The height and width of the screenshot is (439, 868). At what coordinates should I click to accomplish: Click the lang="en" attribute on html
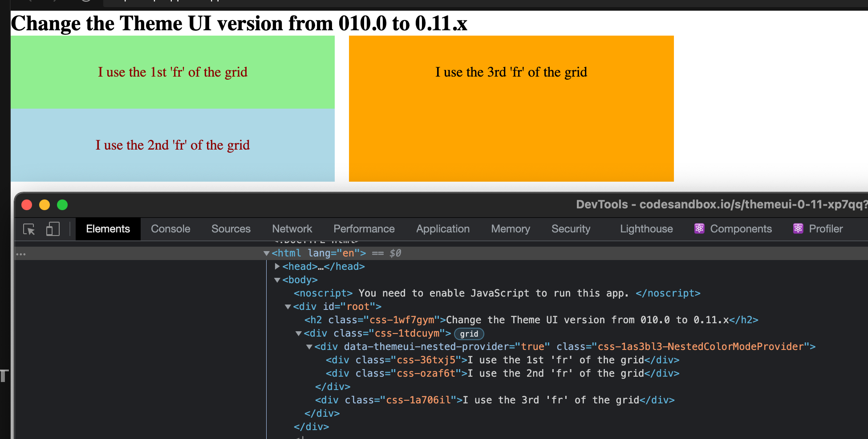coord(334,253)
